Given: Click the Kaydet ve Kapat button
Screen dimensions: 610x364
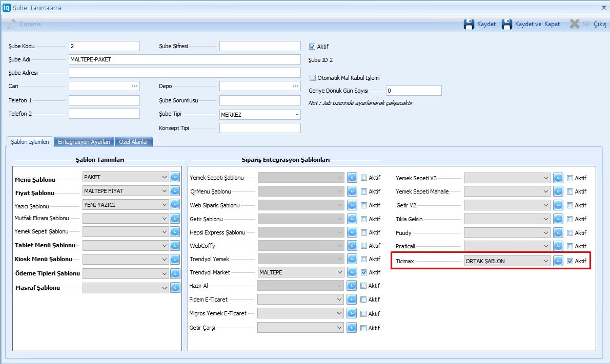Looking at the screenshot, I should point(531,24).
